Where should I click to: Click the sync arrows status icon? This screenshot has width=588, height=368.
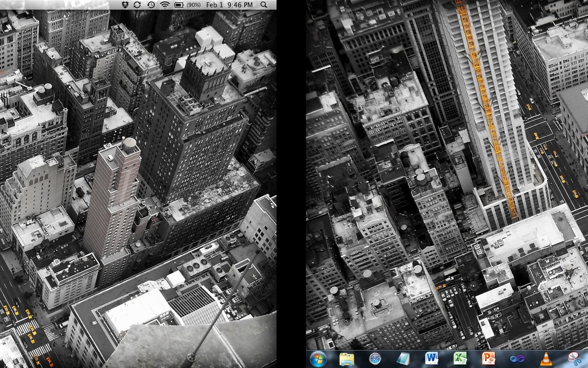(137, 5)
